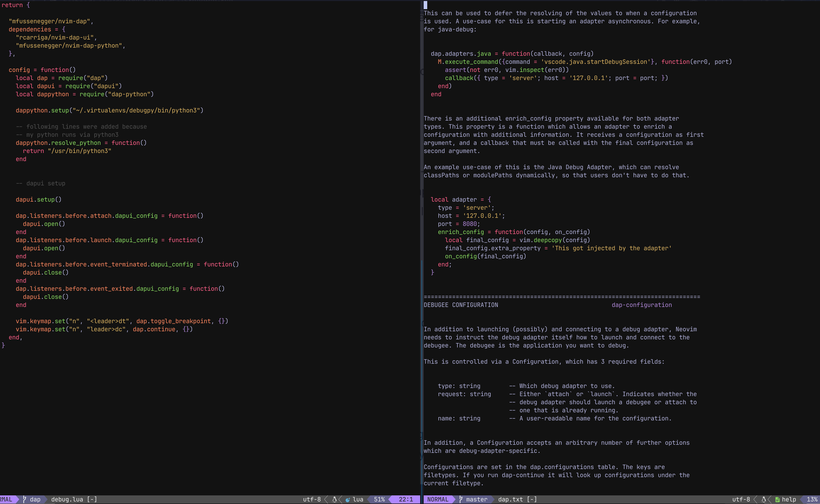Image resolution: width=820 pixels, height=504 pixels.
Task: Click the 51% file progress indicator
Action: tap(379, 499)
